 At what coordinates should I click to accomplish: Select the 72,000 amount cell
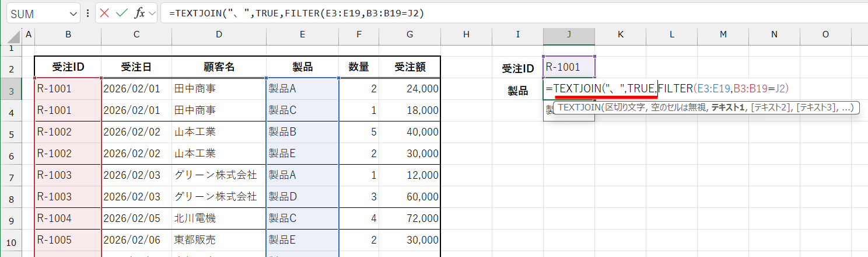(410, 218)
